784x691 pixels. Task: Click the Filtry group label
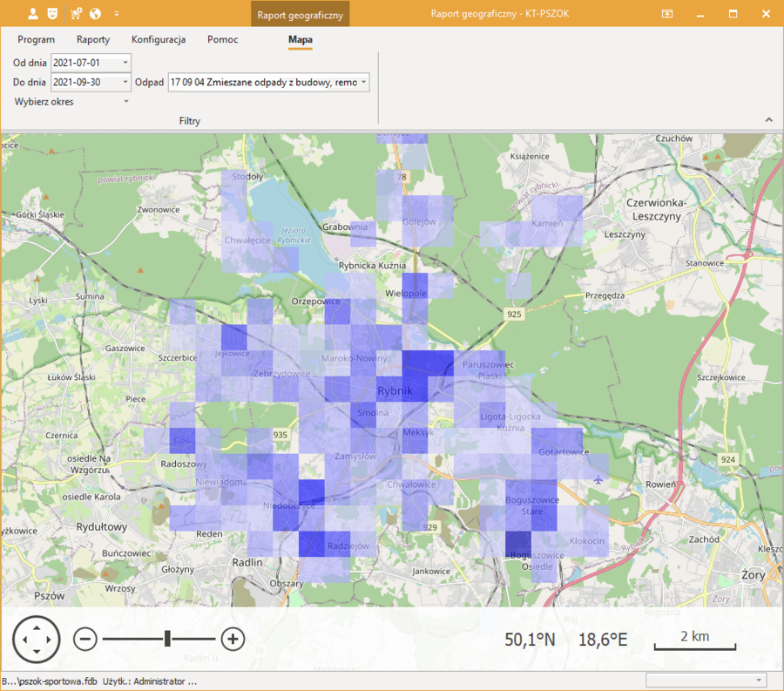point(190,120)
